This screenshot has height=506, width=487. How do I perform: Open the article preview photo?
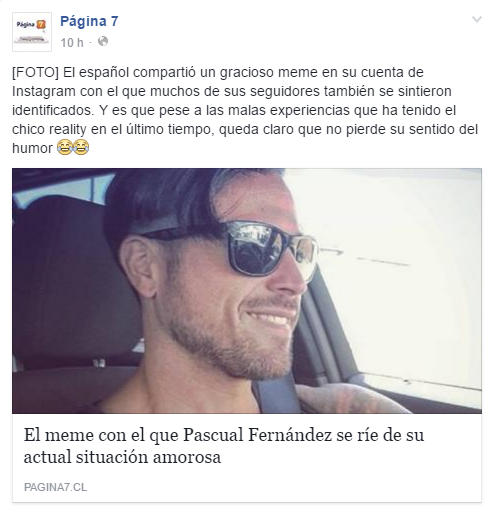247,291
